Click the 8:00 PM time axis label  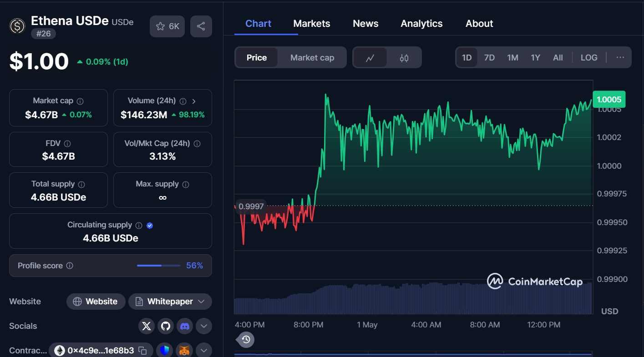pyautogui.click(x=308, y=325)
